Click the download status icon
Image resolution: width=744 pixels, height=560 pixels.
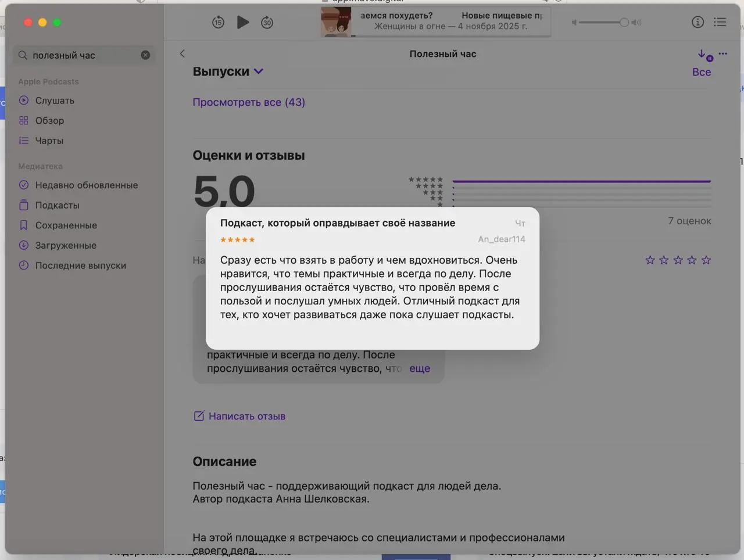click(x=705, y=55)
